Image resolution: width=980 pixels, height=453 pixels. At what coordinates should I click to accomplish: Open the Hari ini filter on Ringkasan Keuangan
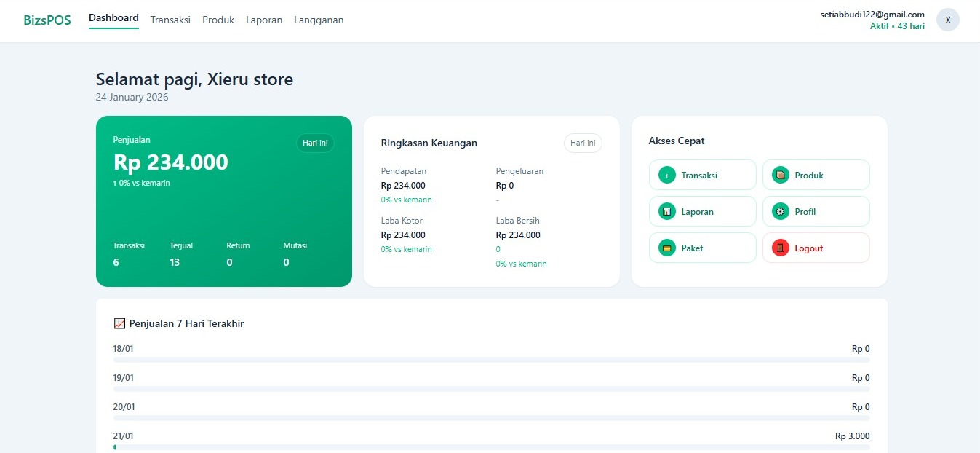click(583, 143)
